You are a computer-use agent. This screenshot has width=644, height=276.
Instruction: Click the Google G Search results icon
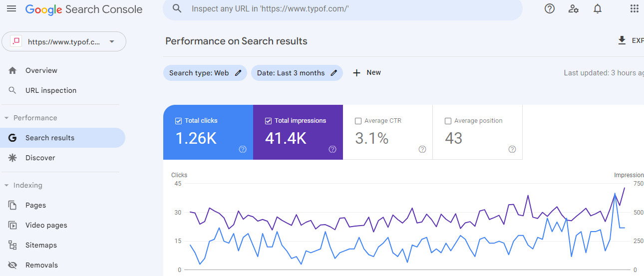13,138
